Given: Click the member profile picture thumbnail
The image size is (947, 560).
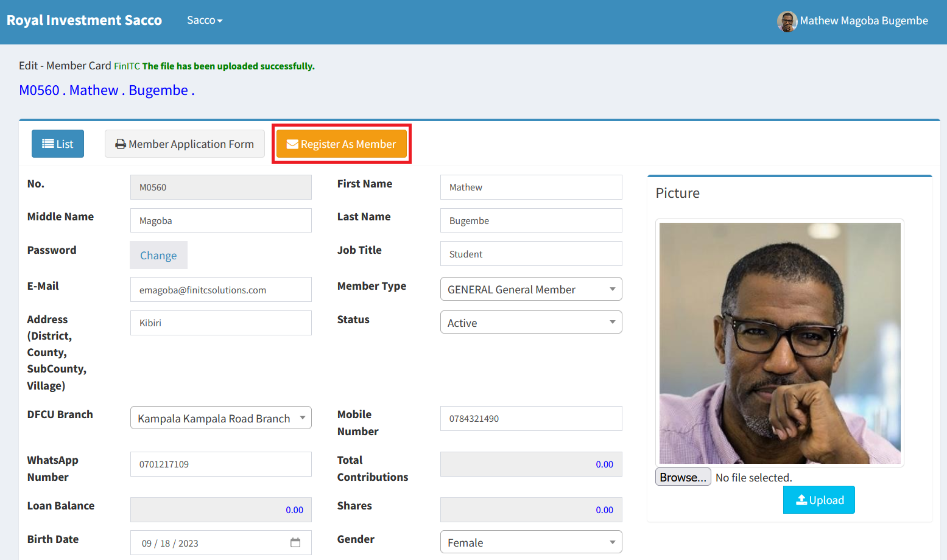Looking at the screenshot, I should pyautogui.click(x=780, y=343).
